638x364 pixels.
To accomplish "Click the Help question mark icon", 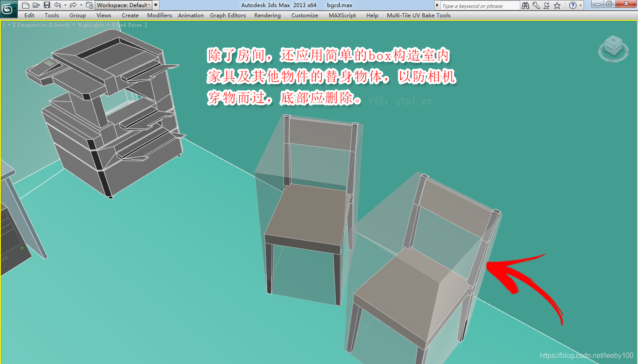I will click(x=573, y=6).
